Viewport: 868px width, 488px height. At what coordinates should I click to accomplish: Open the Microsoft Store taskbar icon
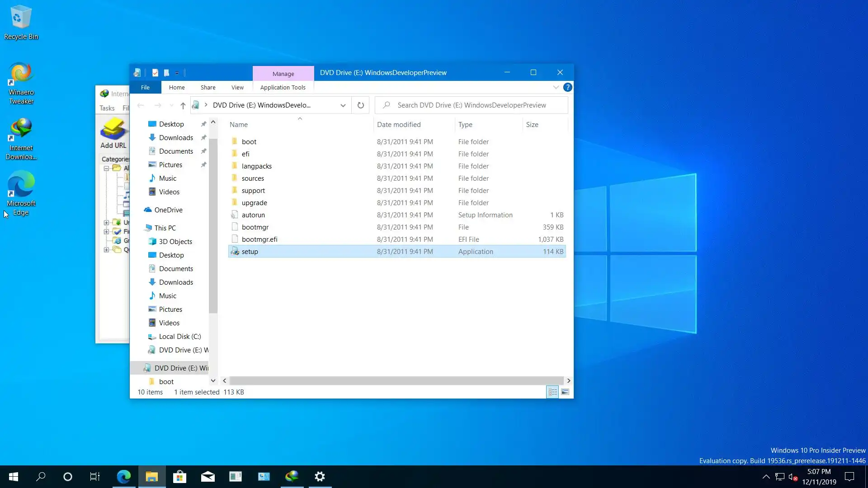179,476
